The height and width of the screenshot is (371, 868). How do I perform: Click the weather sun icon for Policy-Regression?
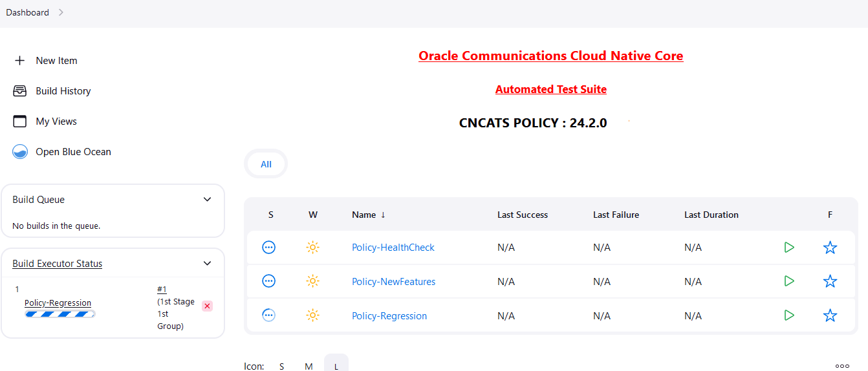coord(313,315)
